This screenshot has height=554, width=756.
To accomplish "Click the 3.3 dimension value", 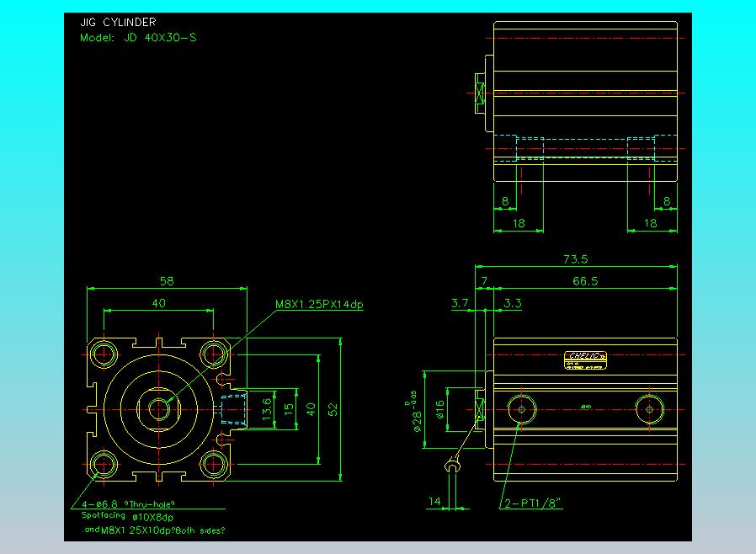I will [513, 303].
